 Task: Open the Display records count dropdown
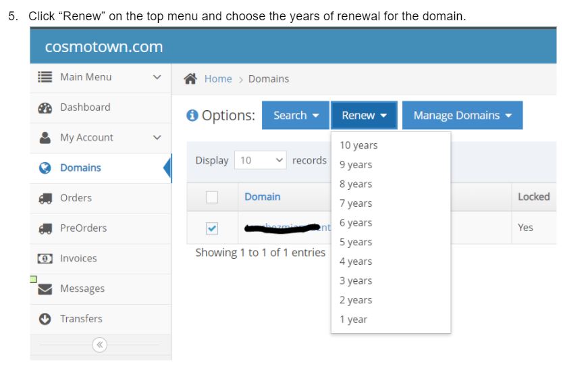pos(262,160)
